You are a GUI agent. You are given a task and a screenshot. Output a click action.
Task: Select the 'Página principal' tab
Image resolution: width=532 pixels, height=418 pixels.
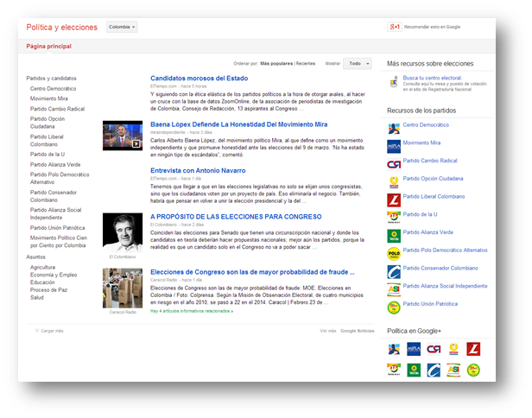click(49, 47)
